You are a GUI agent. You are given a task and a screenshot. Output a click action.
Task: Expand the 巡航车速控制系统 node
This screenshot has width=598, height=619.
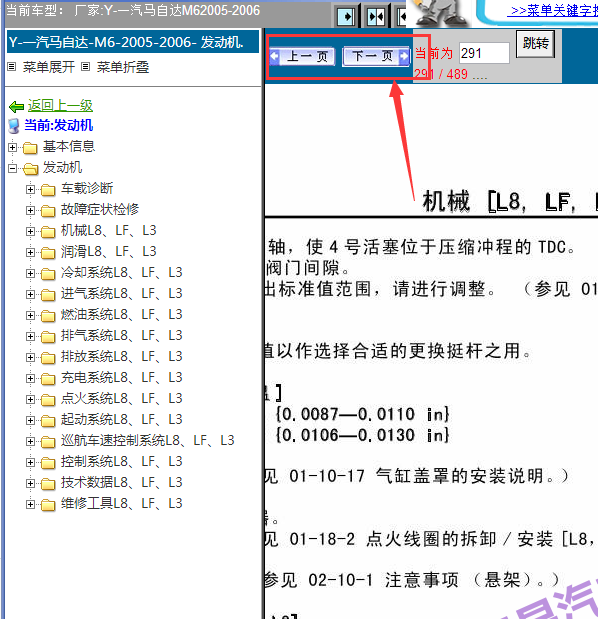30,441
